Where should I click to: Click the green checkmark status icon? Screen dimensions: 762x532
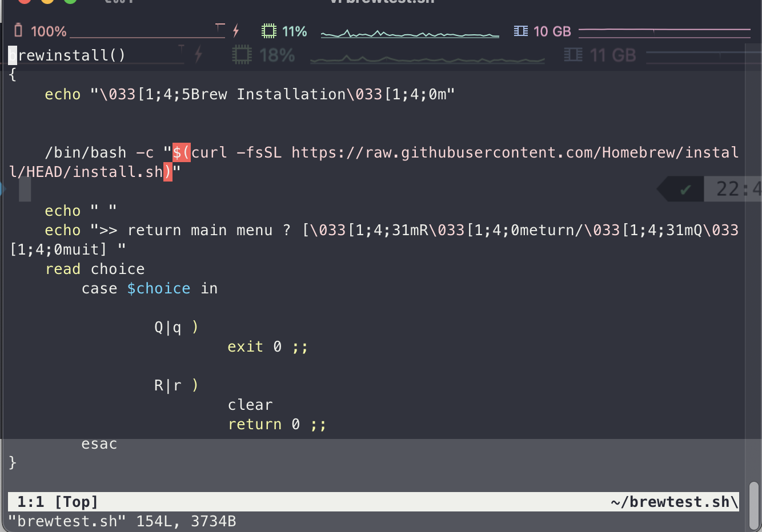tap(685, 190)
